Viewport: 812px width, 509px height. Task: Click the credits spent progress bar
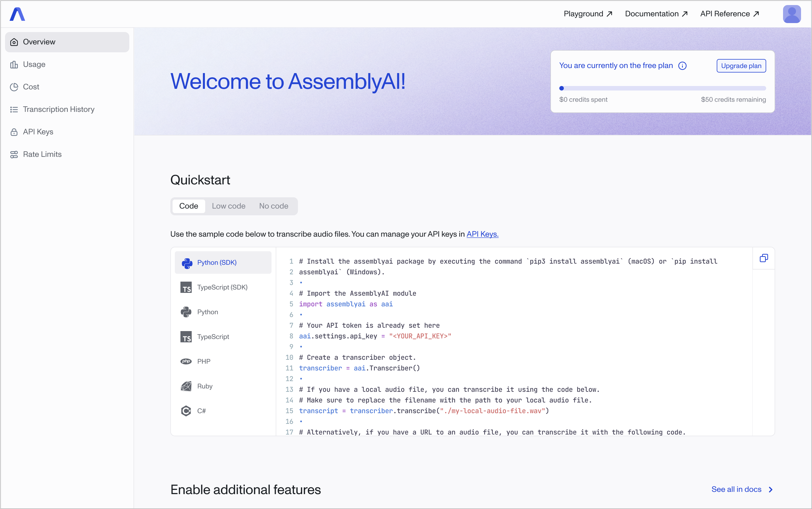click(x=662, y=88)
